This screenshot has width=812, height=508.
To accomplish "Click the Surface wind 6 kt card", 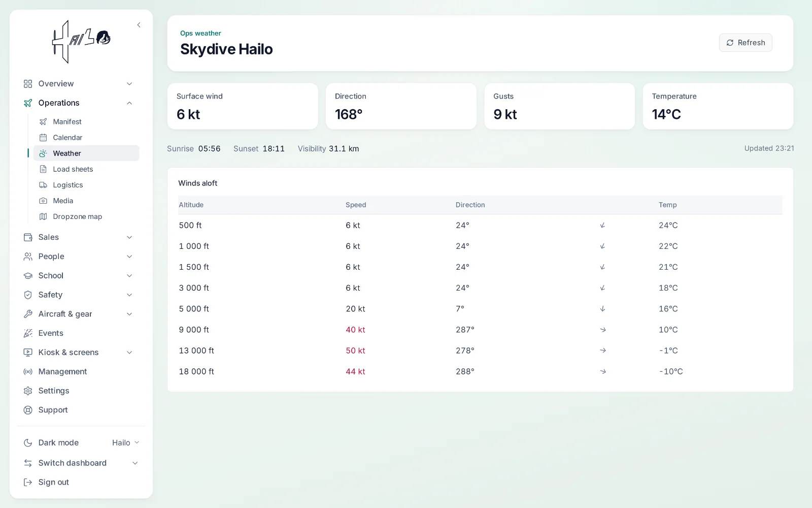I will coord(243,106).
